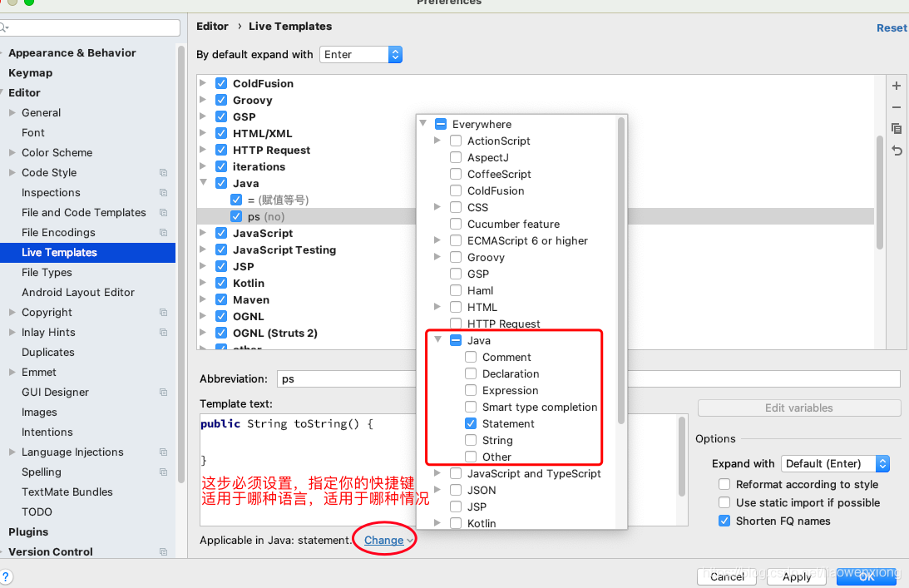Uncheck the ColdFusion template group checkbox
This screenshot has width=909, height=588.
click(x=221, y=83)
